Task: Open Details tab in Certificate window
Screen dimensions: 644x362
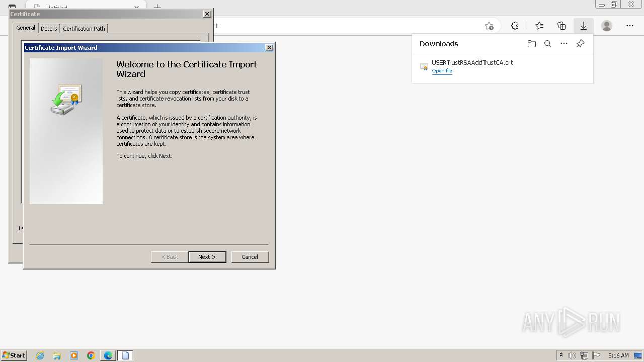Action: [49, 29]
